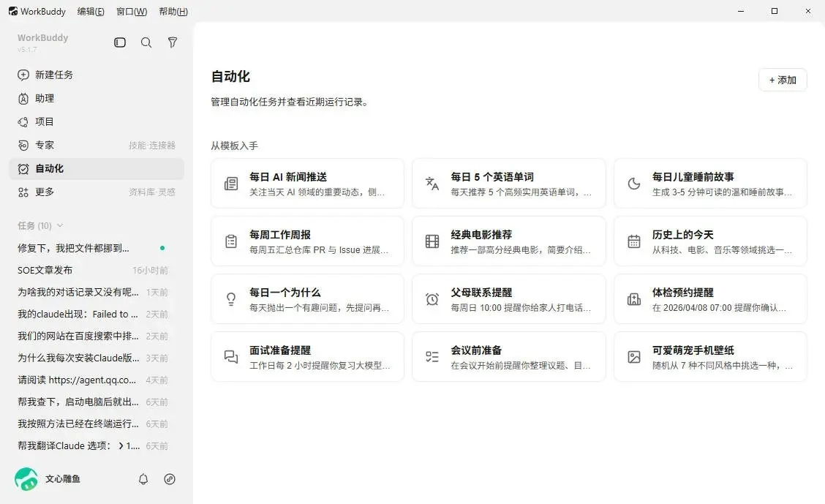Open the 帮助(H) menu

point(173,12)
